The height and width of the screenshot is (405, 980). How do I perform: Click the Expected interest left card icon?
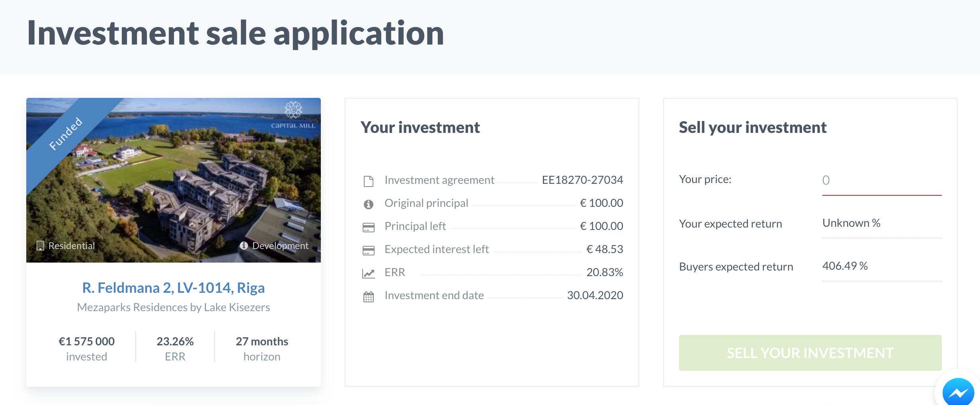coord(369,251)
